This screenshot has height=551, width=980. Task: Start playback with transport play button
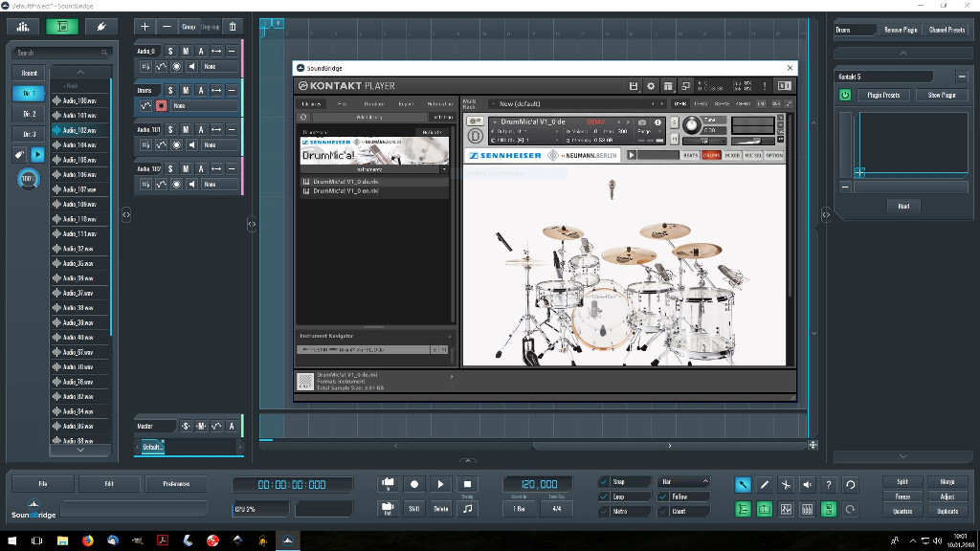(x=440, y=484)
